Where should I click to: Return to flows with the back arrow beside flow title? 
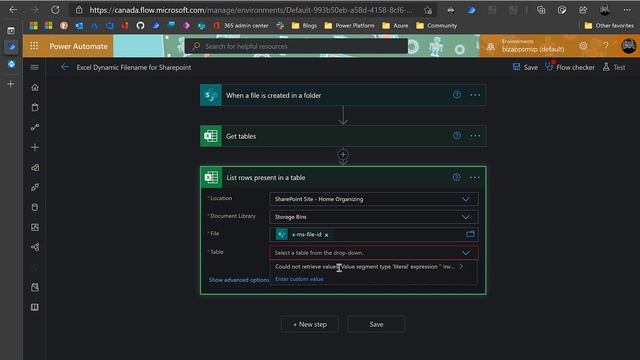pos(64,67)
